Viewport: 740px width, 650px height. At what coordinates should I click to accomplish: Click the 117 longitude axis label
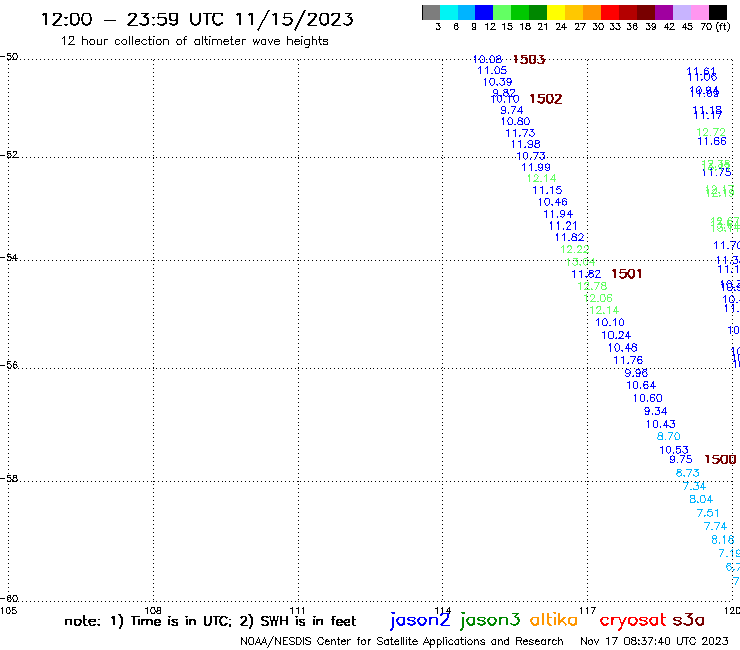point(588,611)
